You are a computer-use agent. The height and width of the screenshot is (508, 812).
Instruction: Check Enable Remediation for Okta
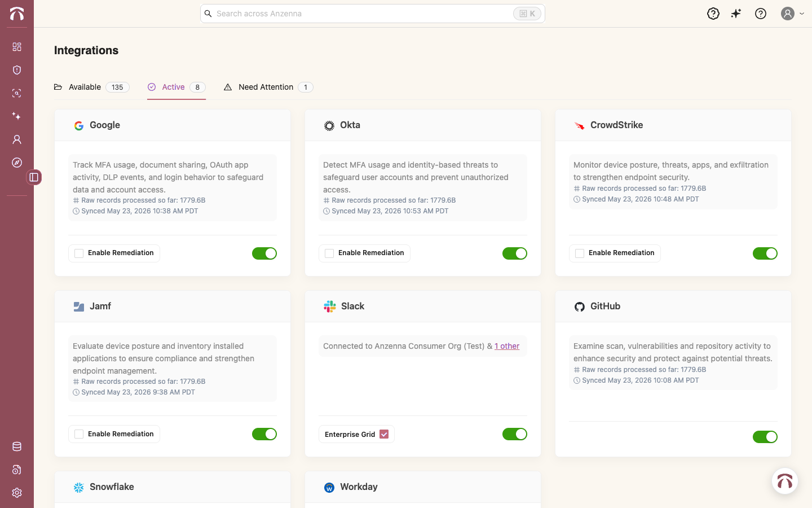pyautogui.click(x=329, y=253)
